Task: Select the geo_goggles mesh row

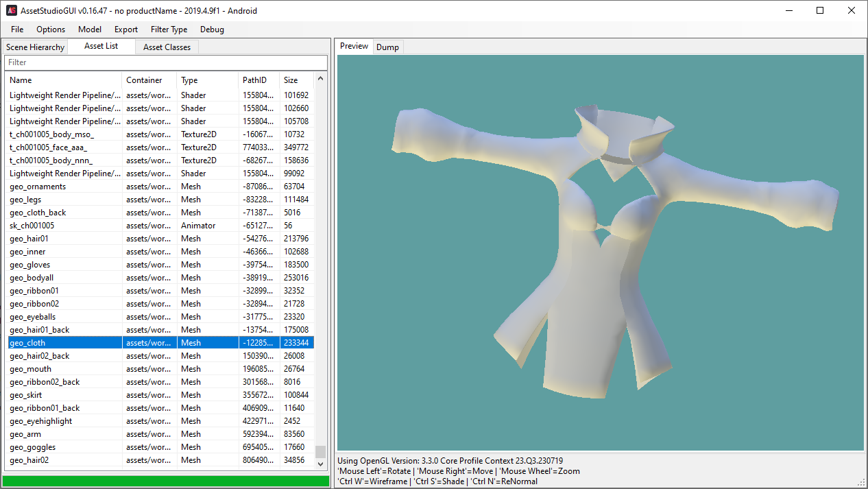Action: [160, 447]
